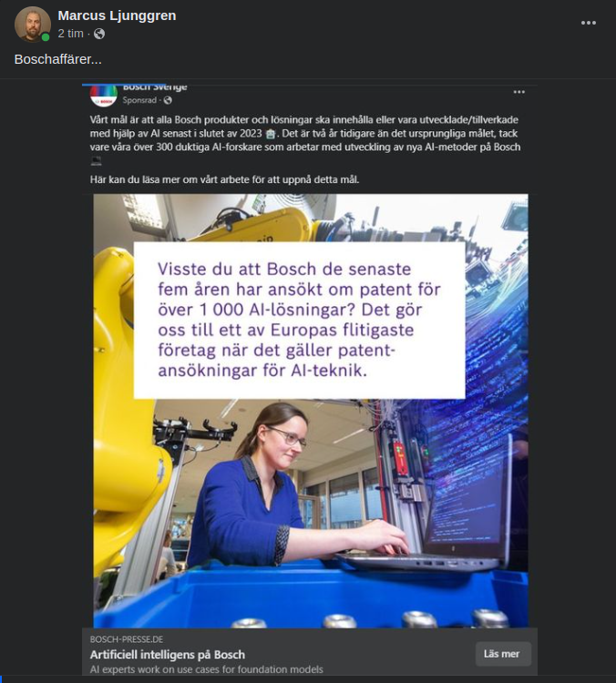
Task: Click the robot emoji after '2023'
Action: coord(271,134)
